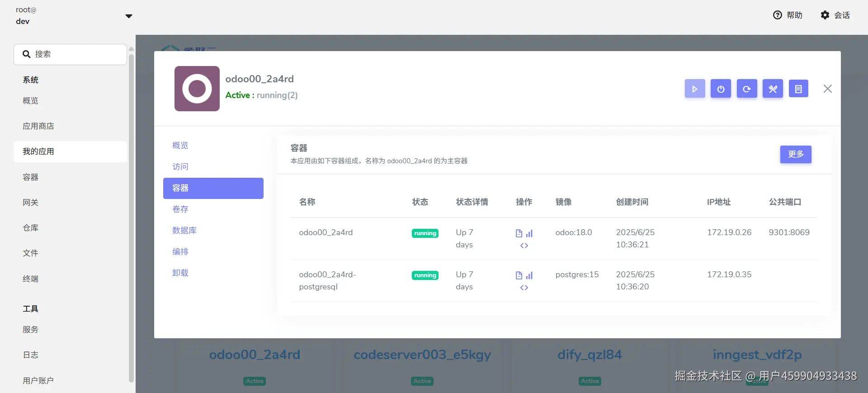868x393 pixels.
Task: Click created time 2025/6/25 10:36:21
Action: point(635,238)
